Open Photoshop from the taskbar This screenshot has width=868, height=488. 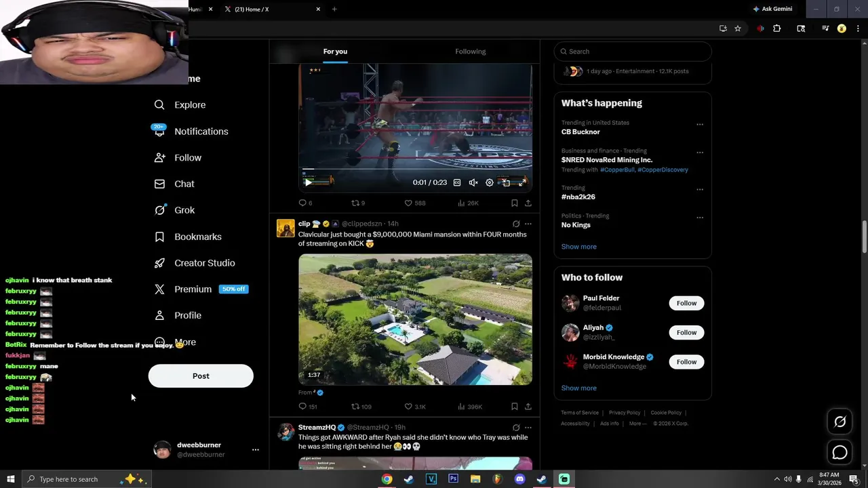click(x=453, y=479)
